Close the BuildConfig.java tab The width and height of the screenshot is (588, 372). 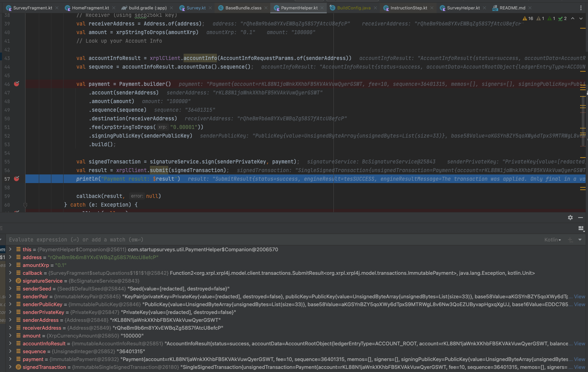[x=375, y=8]
